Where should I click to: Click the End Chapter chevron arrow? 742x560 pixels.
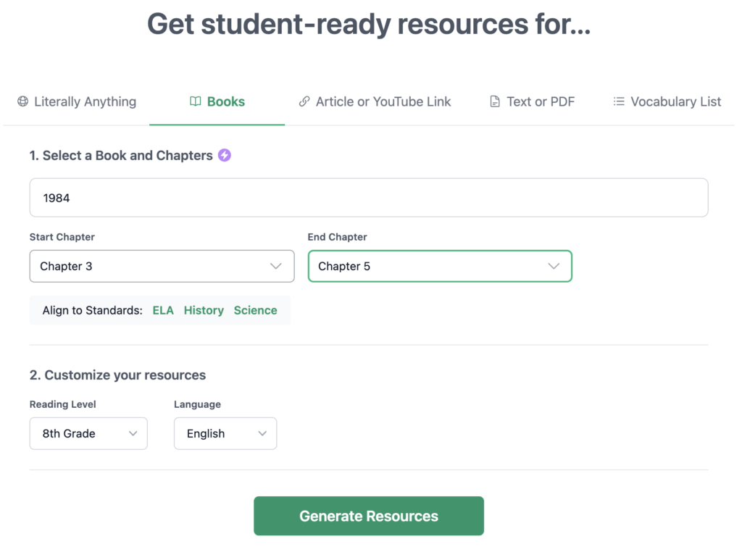click(x=554, y=267)
